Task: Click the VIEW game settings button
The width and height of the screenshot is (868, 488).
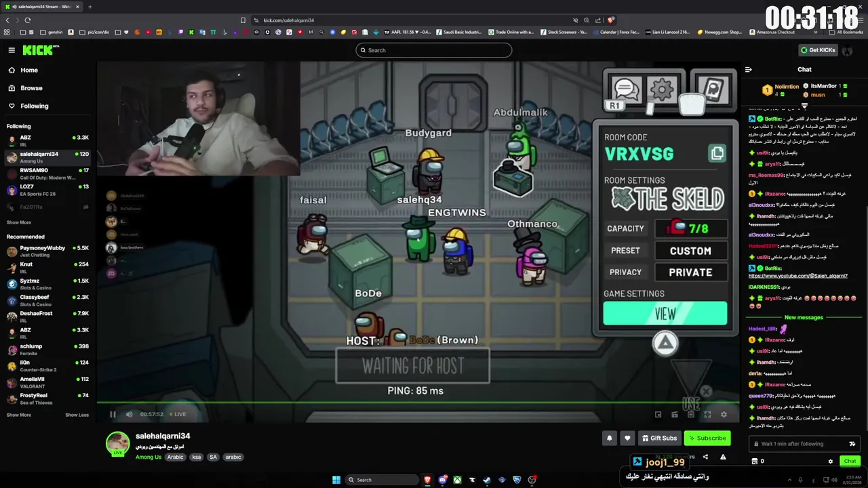Action: [x=665, y=314]
